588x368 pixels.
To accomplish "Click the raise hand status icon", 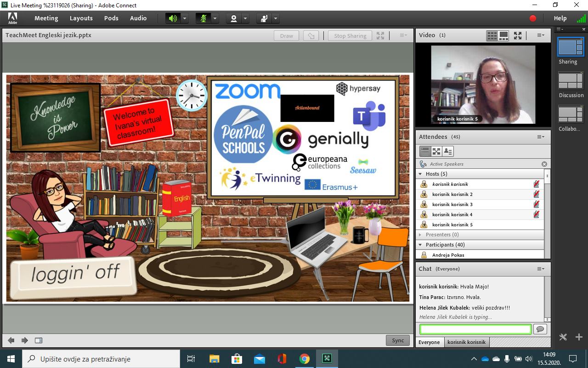I will click(264, 18).
